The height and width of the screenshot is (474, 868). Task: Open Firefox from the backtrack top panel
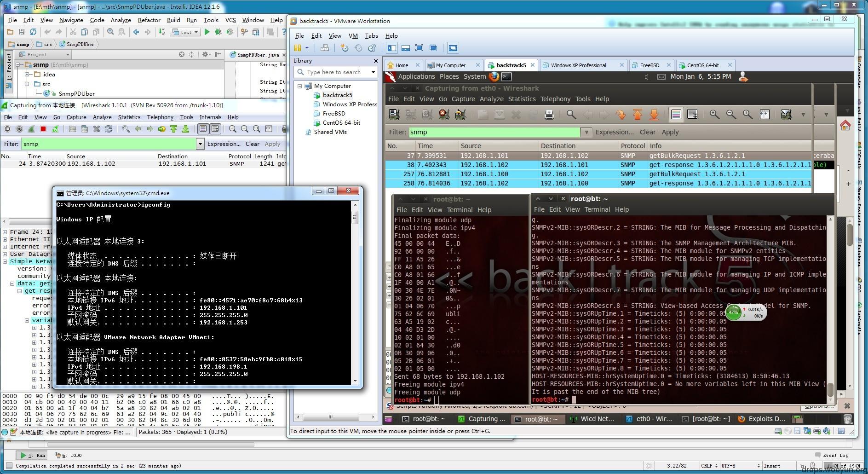click(494, 76)
